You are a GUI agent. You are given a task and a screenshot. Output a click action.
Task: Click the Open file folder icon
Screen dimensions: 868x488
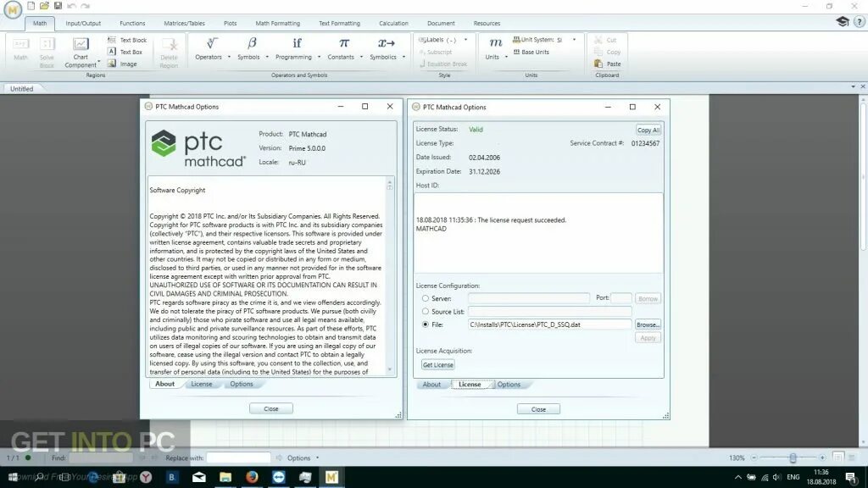(x=44, y=6)
